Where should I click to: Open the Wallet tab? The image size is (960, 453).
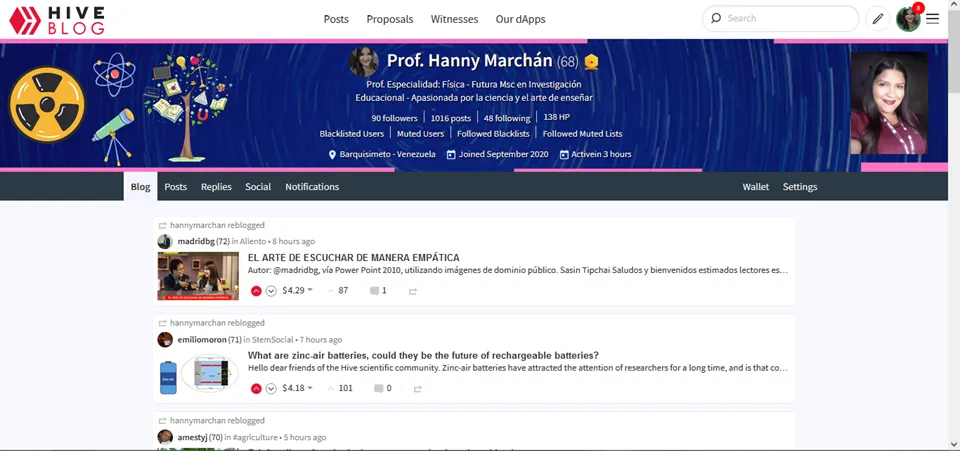click(x=756, y=187)
